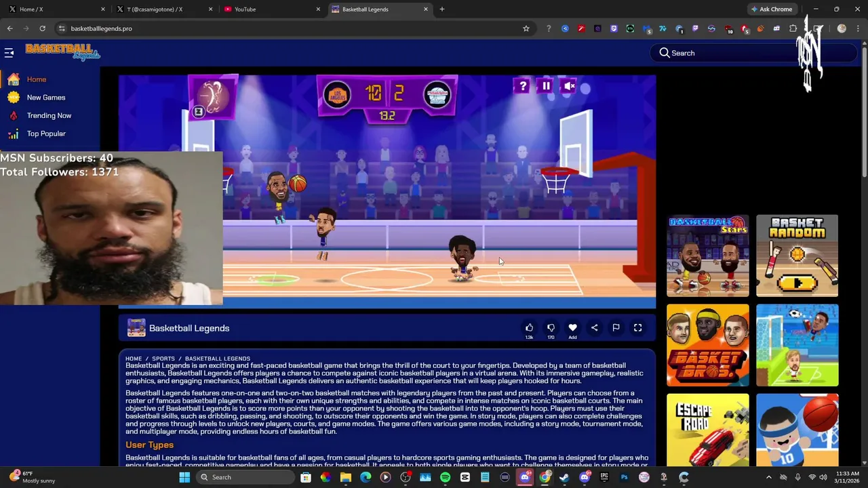Open Basketball Stars game thumbnail
The width and height of the screenshot is (868, 488).
click(707, 256)
